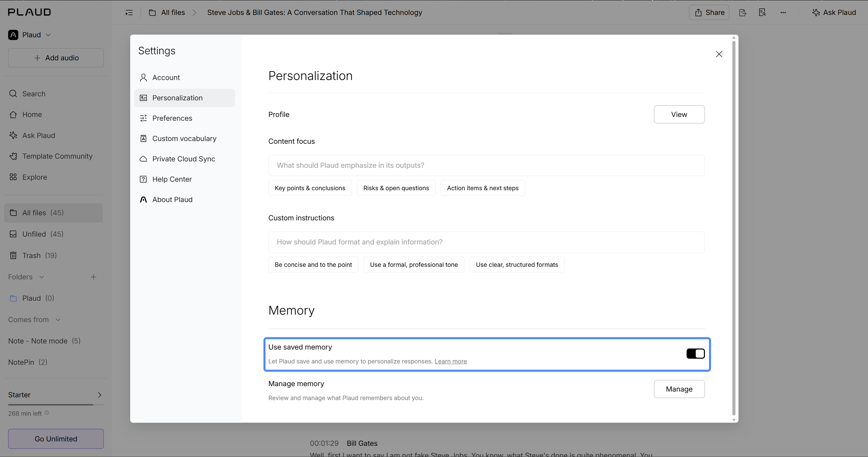Open the Starter plan details arrow
Viewport: 868px width, 457px height.
click(99, 395)
